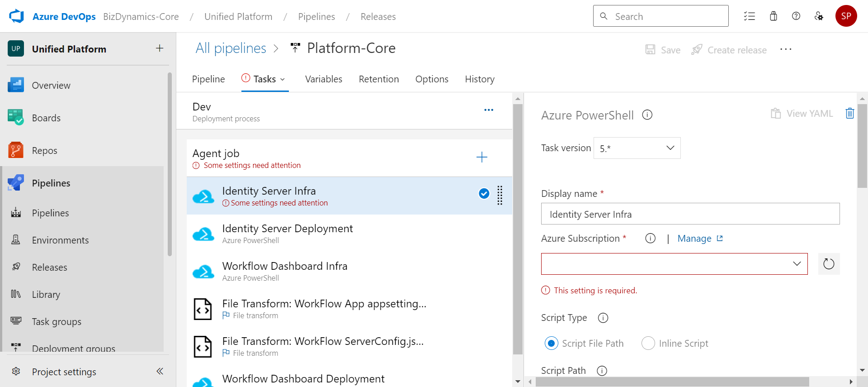Open Dev stage more options ellipsis
This screenshot has height=387, width=868.
[489, 110]
